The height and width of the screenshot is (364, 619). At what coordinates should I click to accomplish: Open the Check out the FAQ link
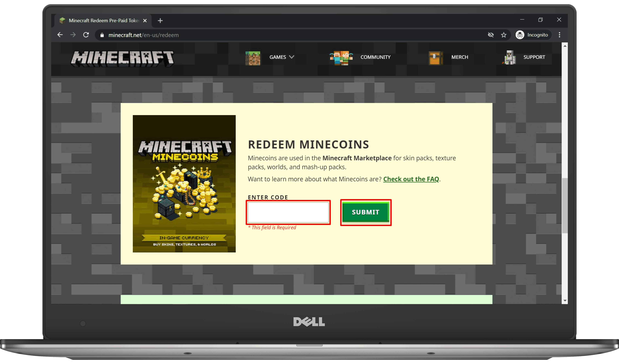click(x=411, y=179)
